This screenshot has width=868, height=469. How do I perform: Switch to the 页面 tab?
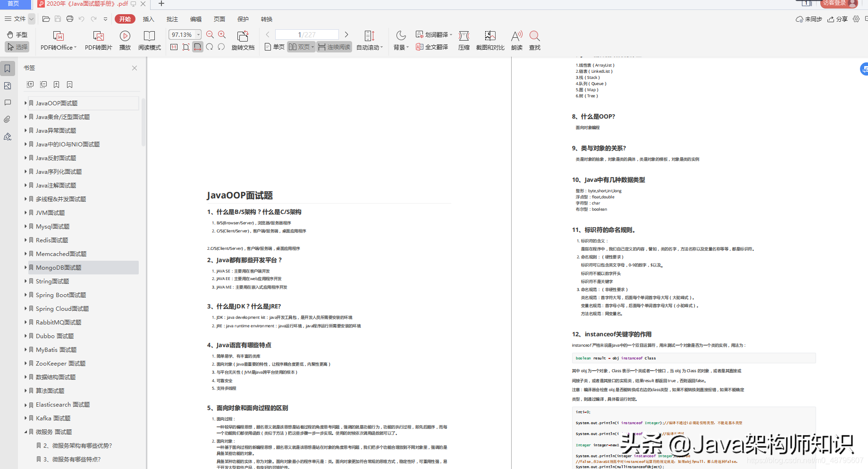tap(219, 19)
